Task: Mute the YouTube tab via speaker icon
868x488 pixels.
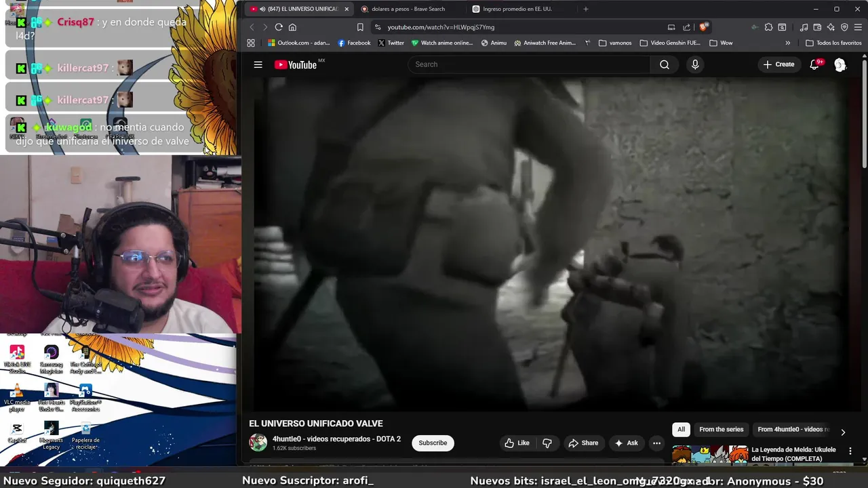Action: coord(262,9)
